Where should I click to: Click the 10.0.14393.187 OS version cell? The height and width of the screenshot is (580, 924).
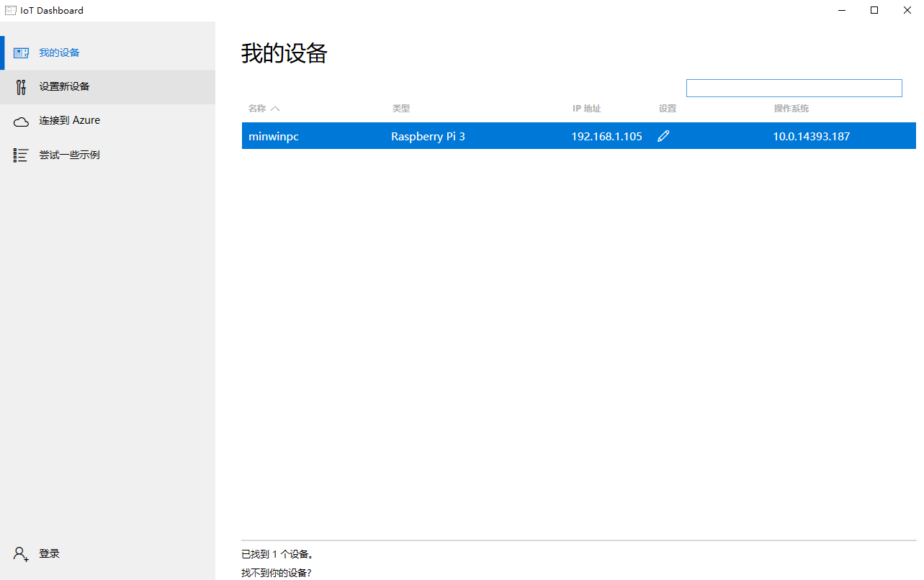pyautogui.click(x=811, y=136)
